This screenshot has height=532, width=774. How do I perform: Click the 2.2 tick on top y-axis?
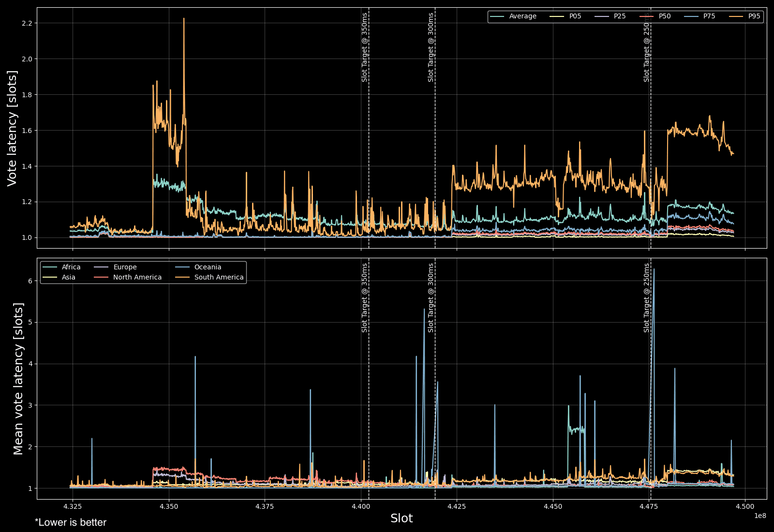(x=27, y=23)
